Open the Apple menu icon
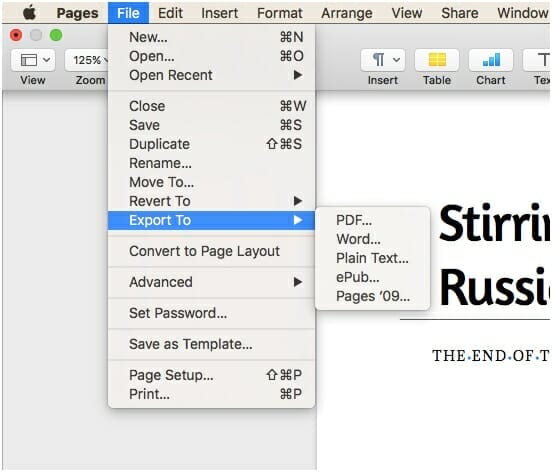The width and height of the screenshot is (552, 472). [x=30, y=13]
